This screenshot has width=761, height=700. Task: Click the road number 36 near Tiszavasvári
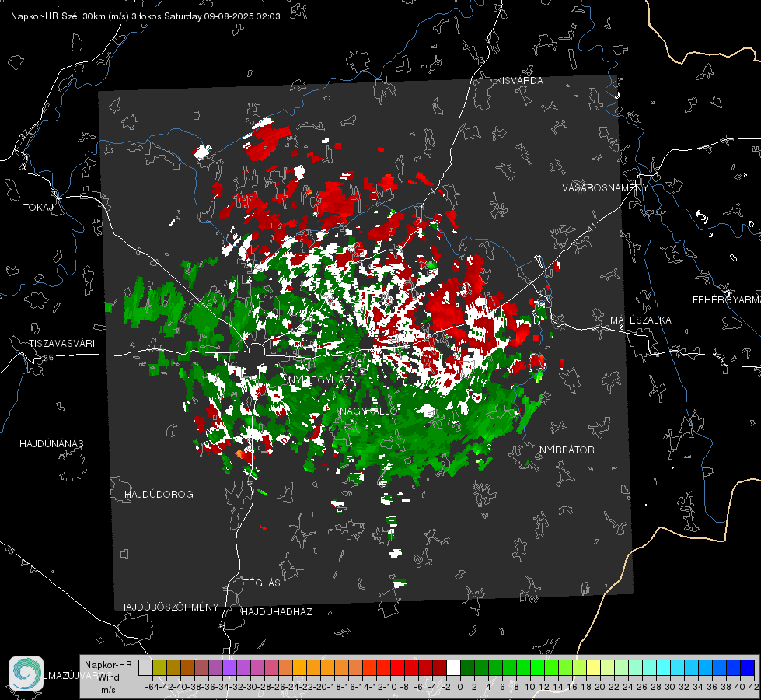pyautogui.click(x=48, y=358)
